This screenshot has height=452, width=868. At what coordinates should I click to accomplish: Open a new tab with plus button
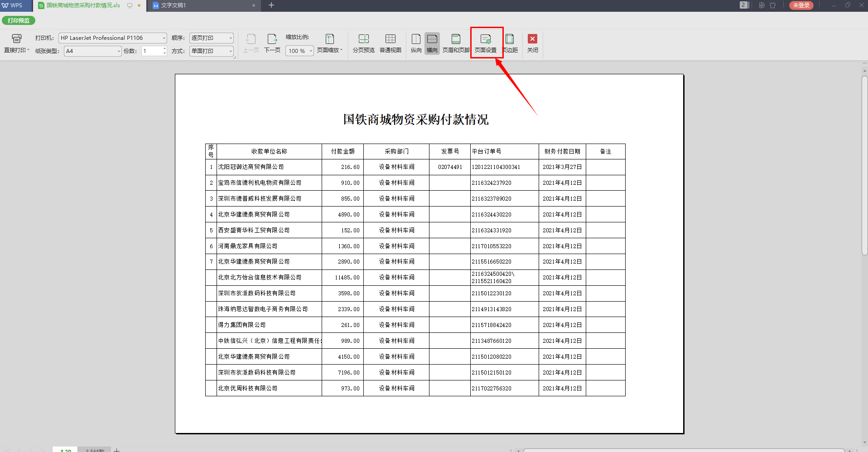(x=271, y=5)
